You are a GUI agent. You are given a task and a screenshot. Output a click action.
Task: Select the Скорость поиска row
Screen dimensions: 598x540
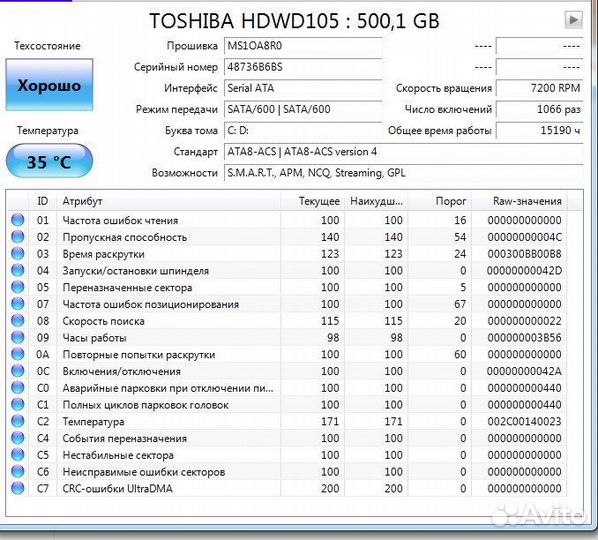click(x=287, y=321)
